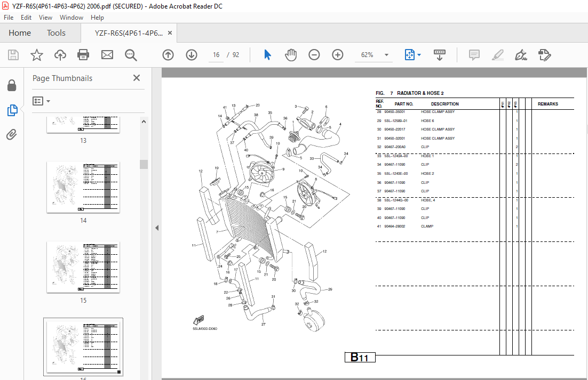The image size is (588, 380).
Task: Open the Sign document pen tool
Action: (521, 55)
